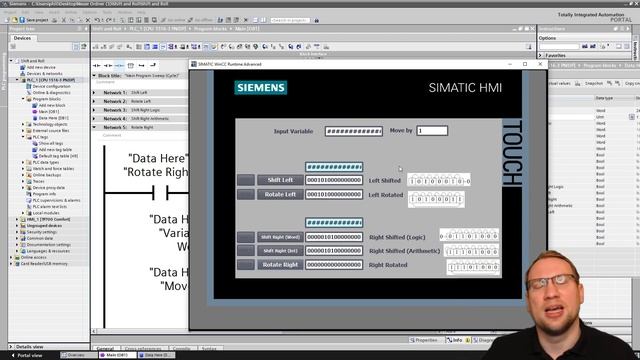Click the Save project toolbar button
Screen dimensions: 640x360
[34, 20]
